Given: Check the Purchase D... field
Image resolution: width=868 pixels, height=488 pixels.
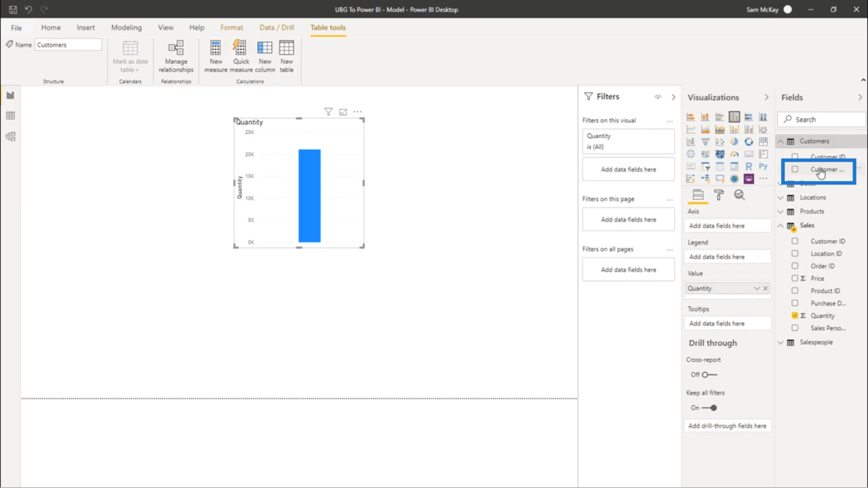Looking at the screenshot, I should pos(795,303).
